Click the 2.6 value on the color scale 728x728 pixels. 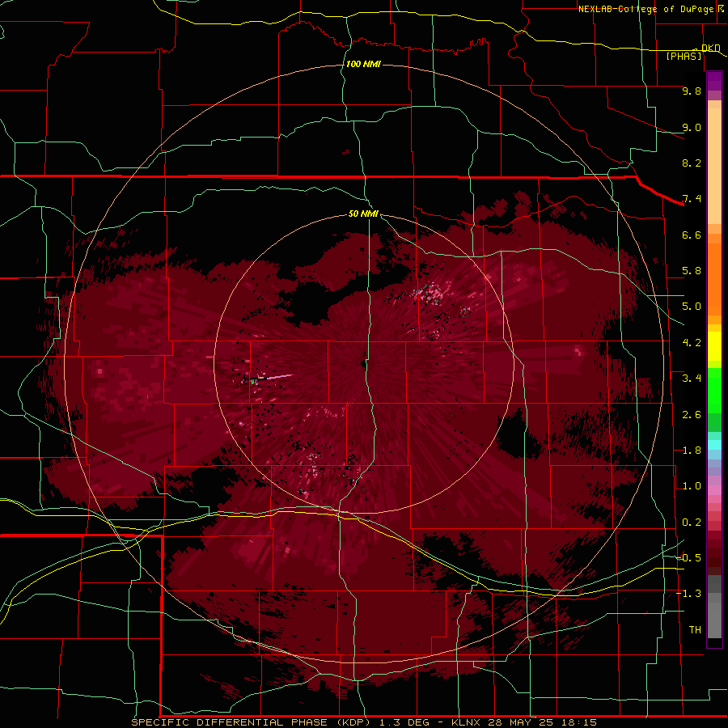pyautogui.click(x=692, y=415)
